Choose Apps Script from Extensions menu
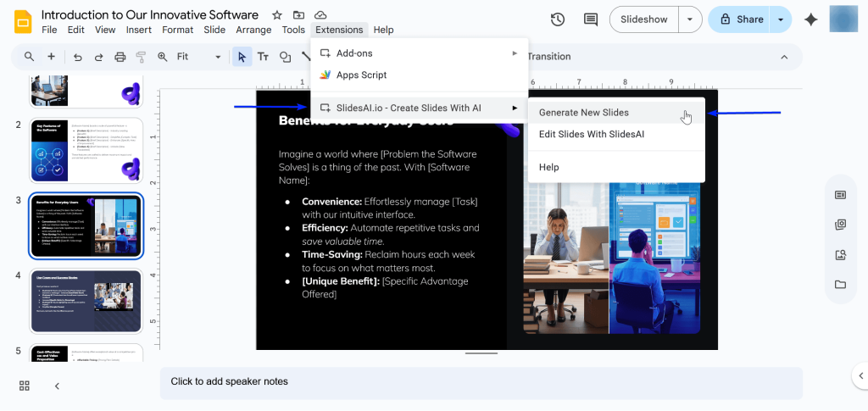This screenshot has height=411, width=868. [361, 75]
